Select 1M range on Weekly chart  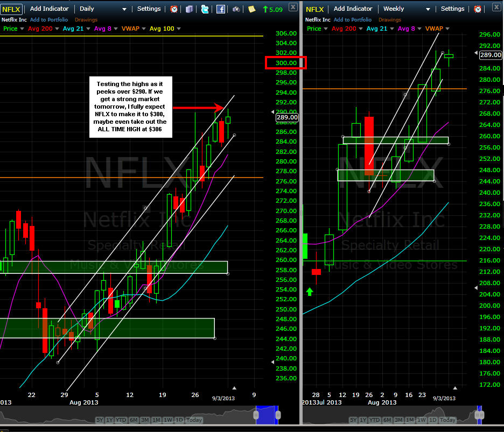410,420
